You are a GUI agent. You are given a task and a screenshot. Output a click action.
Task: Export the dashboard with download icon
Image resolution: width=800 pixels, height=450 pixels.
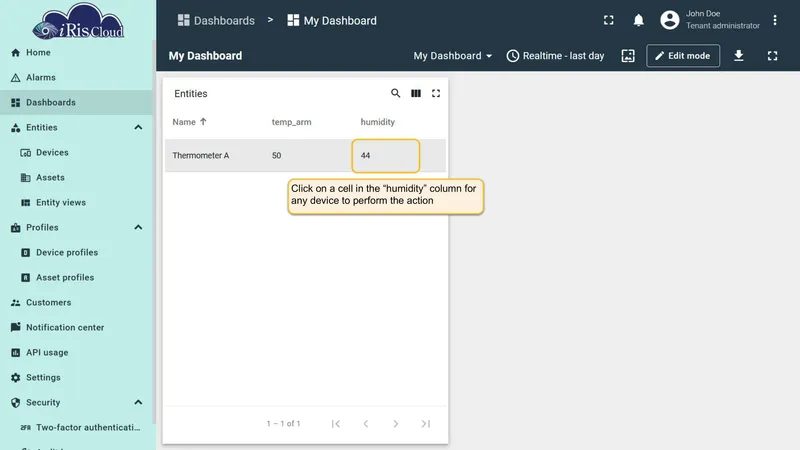pyautogui.click(x=739, y=56)
